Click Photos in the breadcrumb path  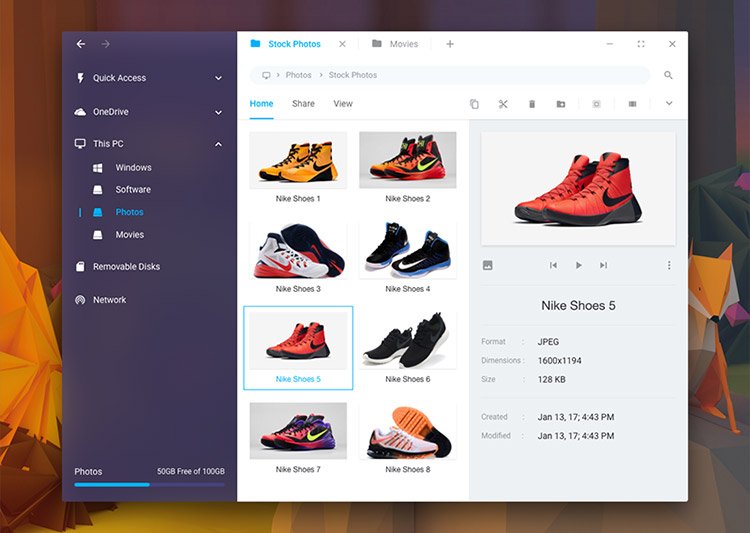298,75
